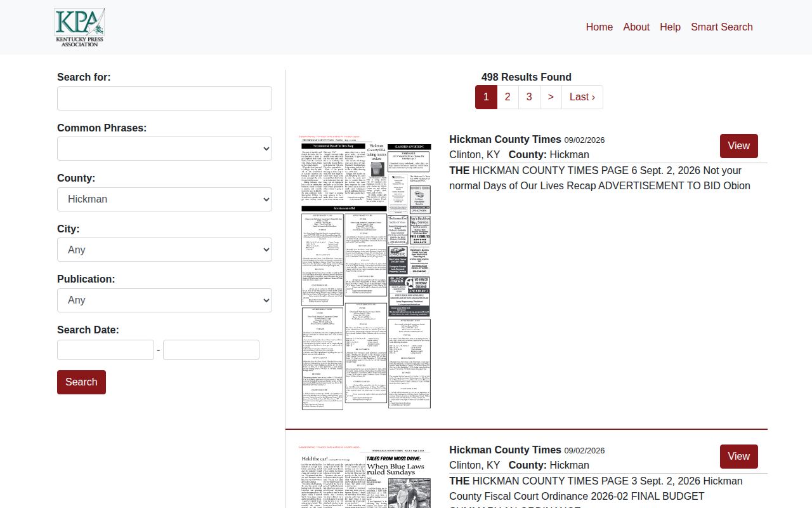Open the About menu link
The image size is (812, 508).
point(636,27)
